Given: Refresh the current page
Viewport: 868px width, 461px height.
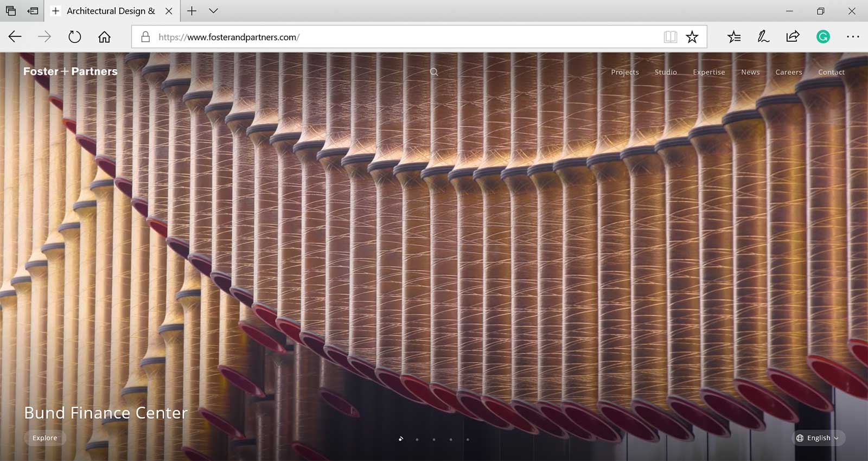Looking at the screenshot, I should pyautogui.click(x=74, y=37).
